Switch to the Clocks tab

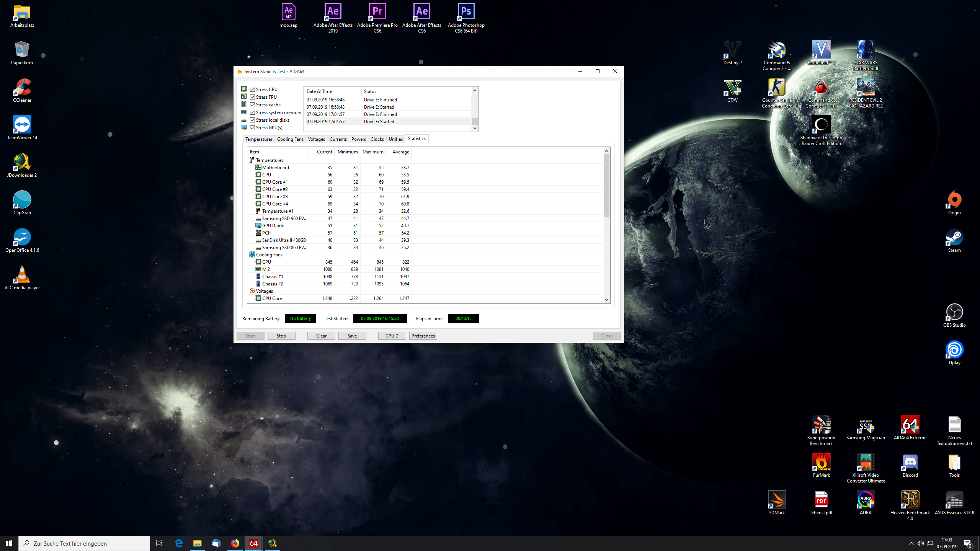click(x=377, y=139)
